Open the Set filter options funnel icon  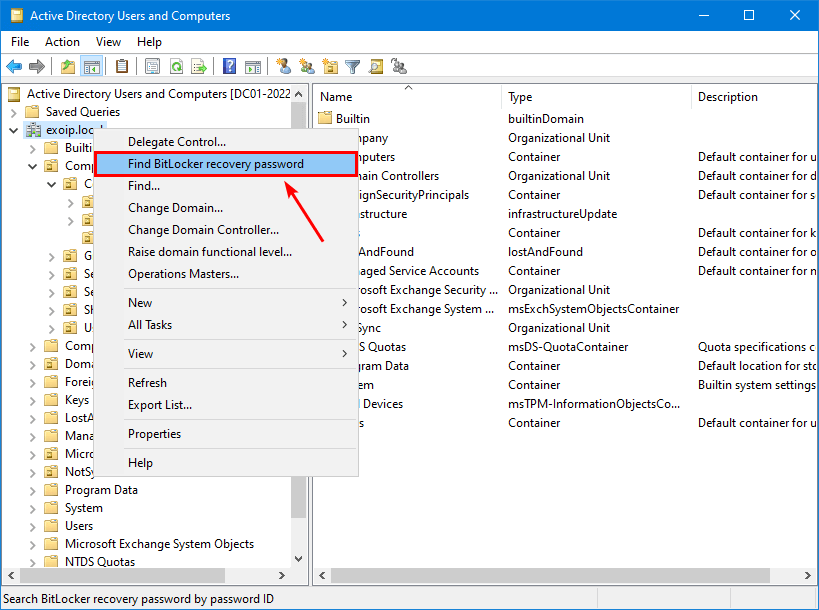(352, 66)
